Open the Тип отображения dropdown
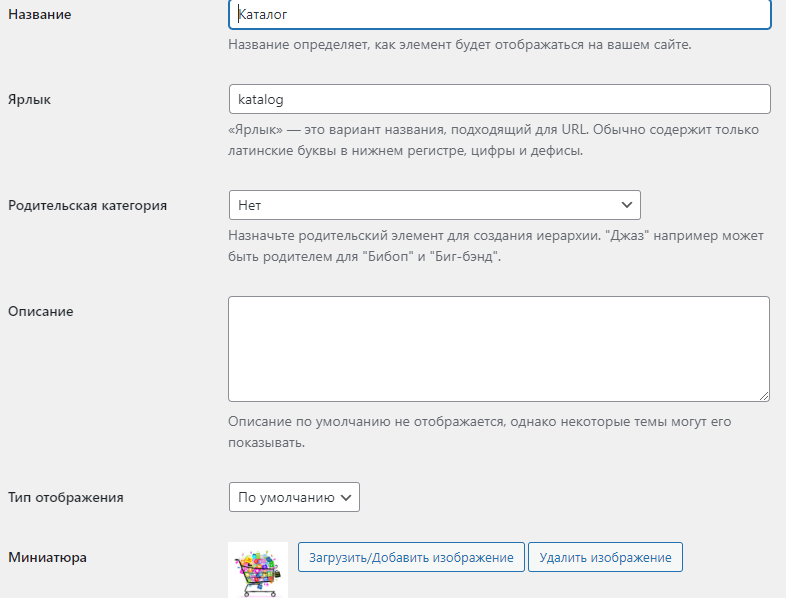This screenshot has width=786, height=598. coord(294,497)
